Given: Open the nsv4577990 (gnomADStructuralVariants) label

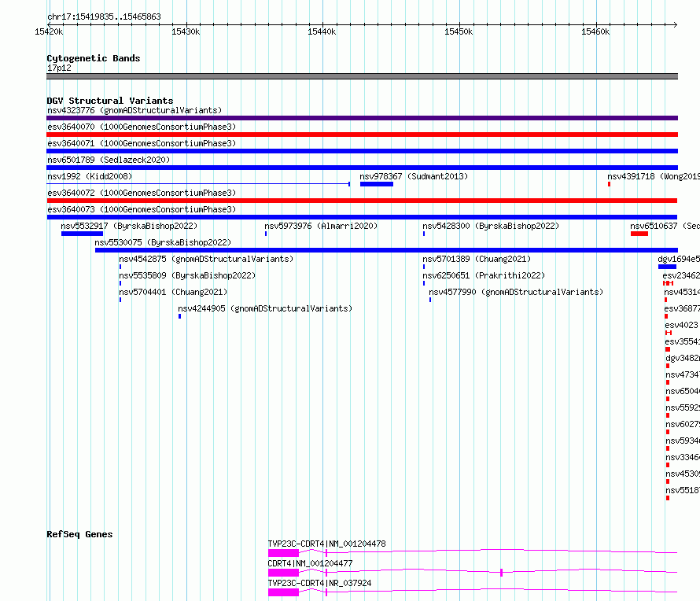Looking at the screenshot, I should 516,292.
